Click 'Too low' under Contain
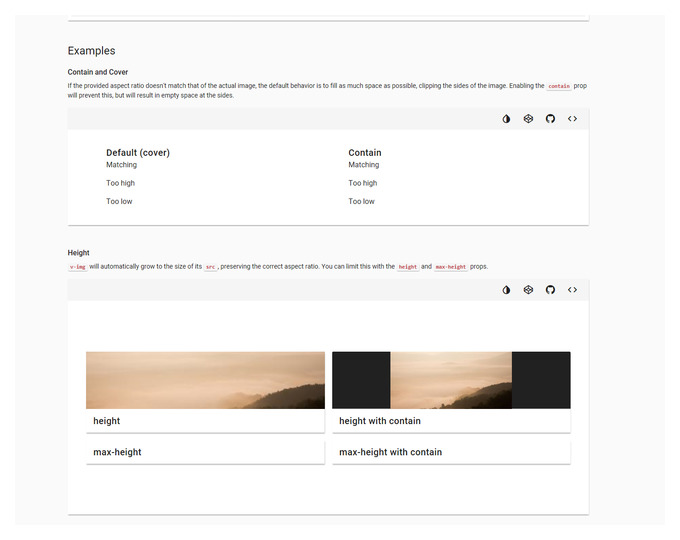 (361, 201)
